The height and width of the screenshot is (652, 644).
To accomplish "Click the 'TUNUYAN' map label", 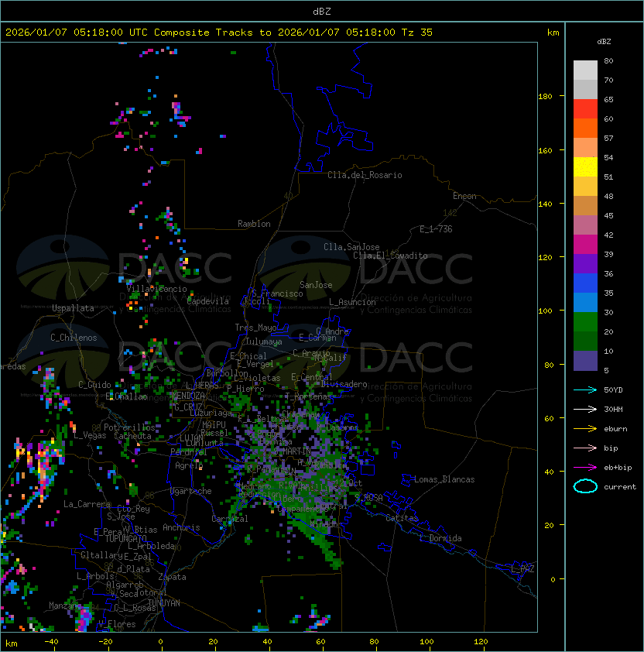I will click(164, 603).
